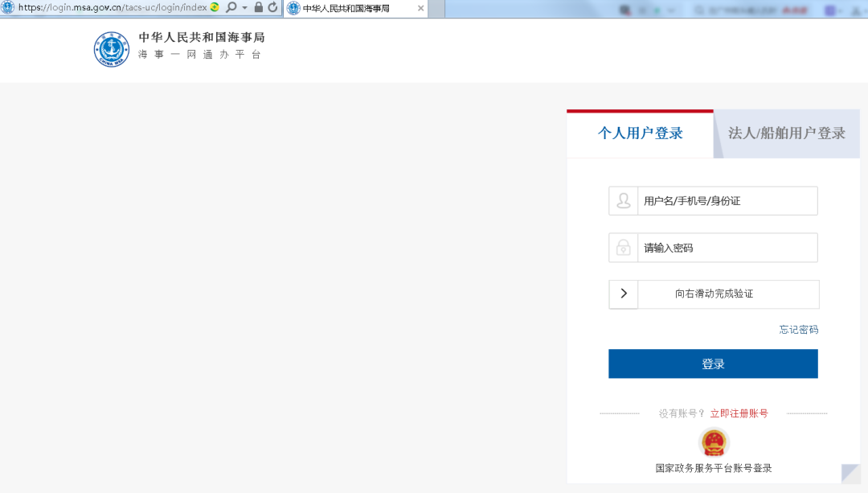The image size is (868, 493).
Task: Follow the 立即注册账号 link
Action: (x=739, y=413)
